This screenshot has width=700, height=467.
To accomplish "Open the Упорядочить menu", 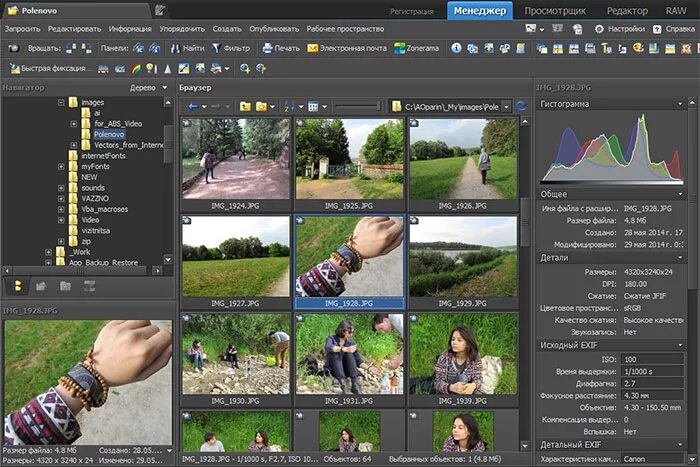I will 182,29.
